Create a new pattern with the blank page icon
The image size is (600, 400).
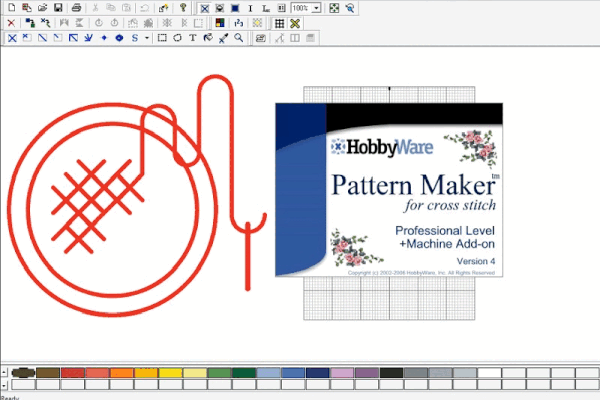coord(11,8)
